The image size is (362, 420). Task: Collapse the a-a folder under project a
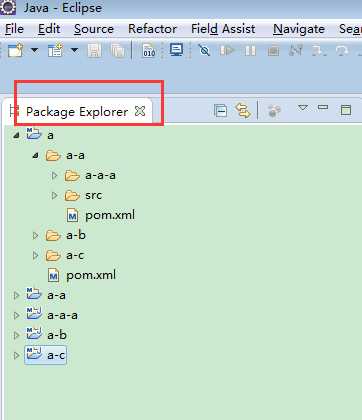click(x=36, y=155)
